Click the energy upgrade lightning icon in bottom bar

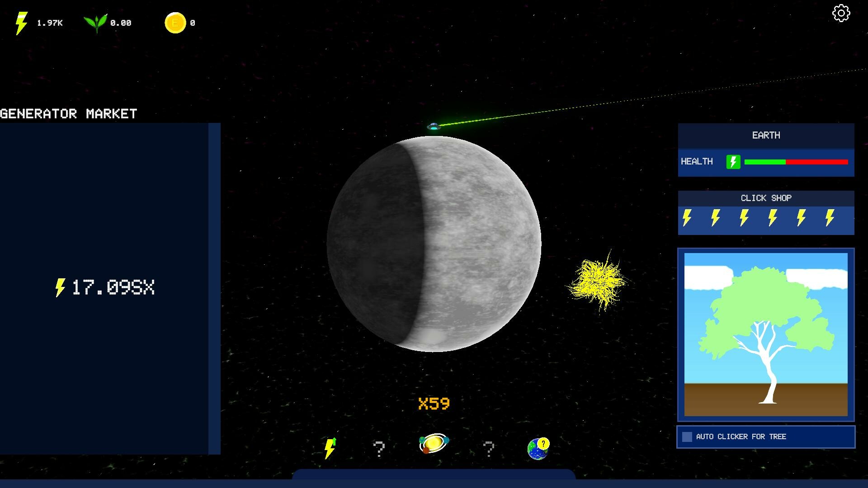(330, 448)
